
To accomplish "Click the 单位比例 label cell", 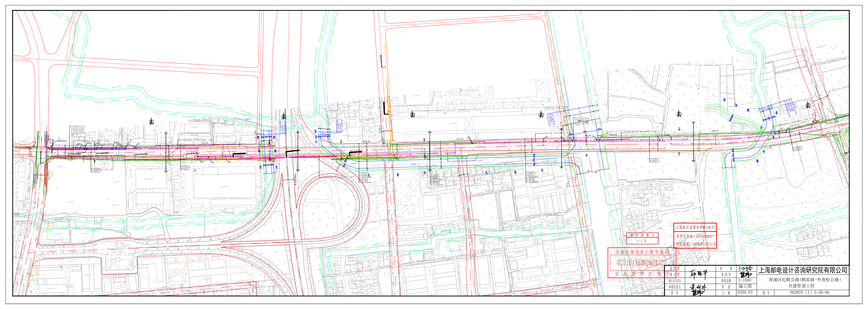I will click(x=726, y=280).
